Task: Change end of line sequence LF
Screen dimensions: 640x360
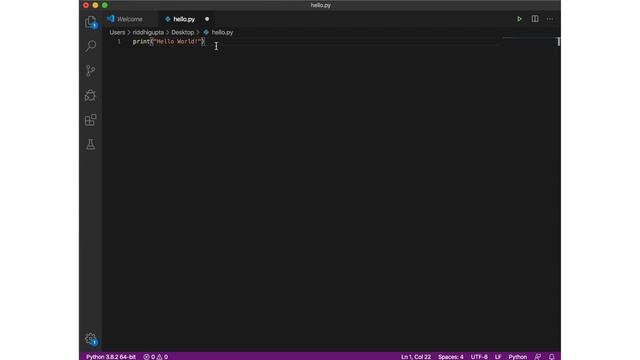Action: pos(498,357)
